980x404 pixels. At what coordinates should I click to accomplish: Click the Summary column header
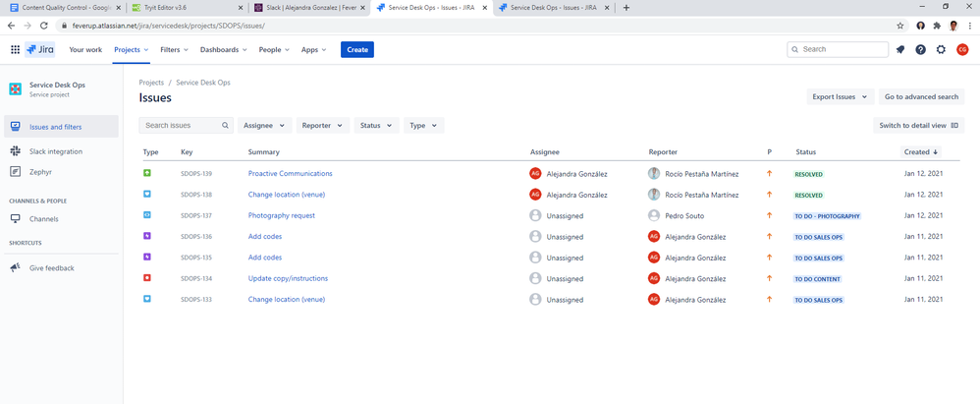[x=264, y=152]
